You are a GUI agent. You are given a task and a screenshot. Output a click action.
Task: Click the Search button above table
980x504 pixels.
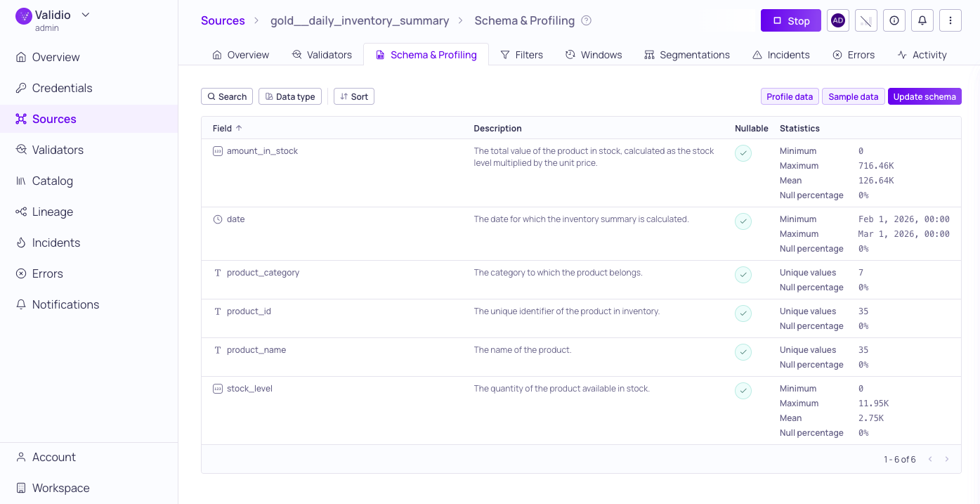(227, 96)
